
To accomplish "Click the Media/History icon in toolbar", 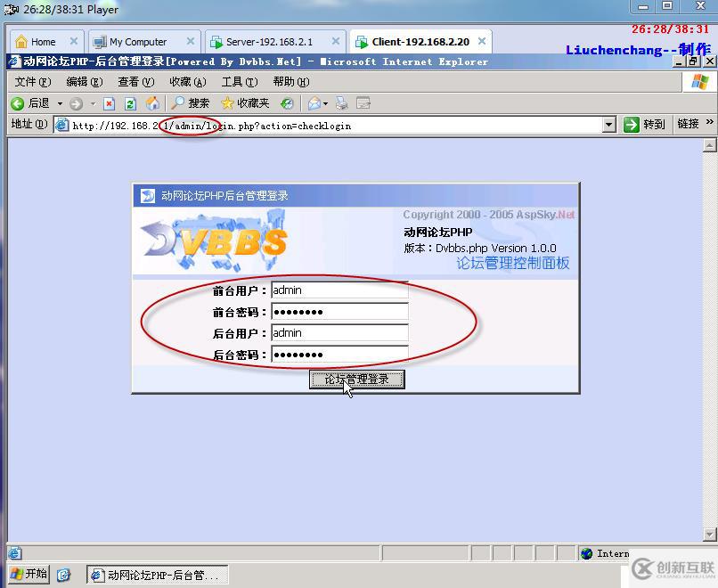I will tap(287, 104).
